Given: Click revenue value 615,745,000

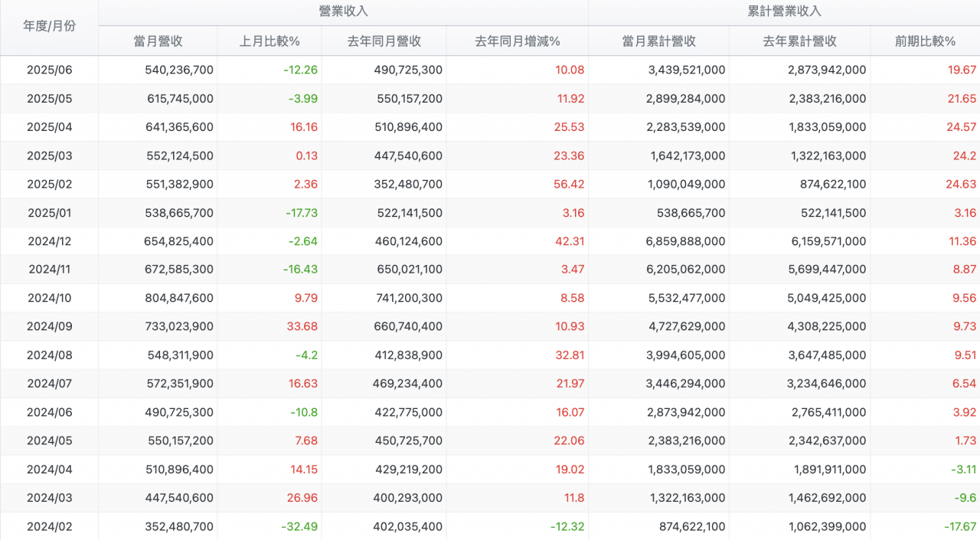Looking at the screenshot, I should pos(179,99).
